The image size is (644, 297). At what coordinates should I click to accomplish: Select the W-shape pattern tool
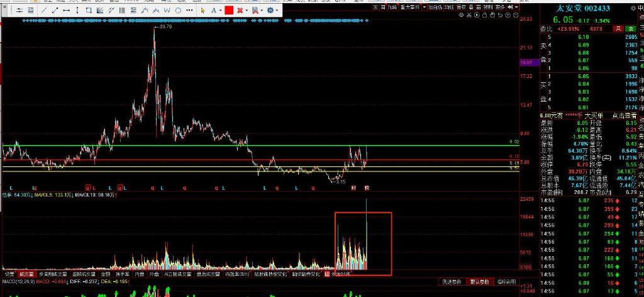tap(167, 10)
